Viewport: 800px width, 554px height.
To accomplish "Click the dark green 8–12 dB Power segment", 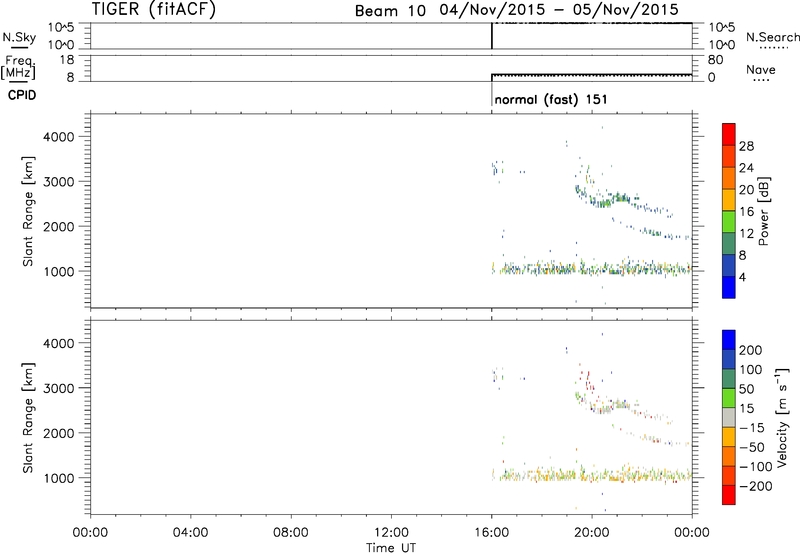I will (729, 244).
